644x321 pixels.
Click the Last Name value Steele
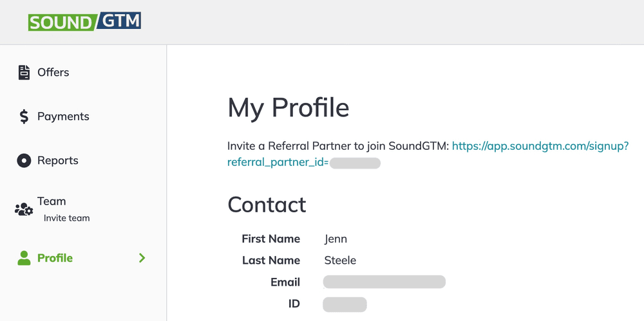[x=340, y=261]
